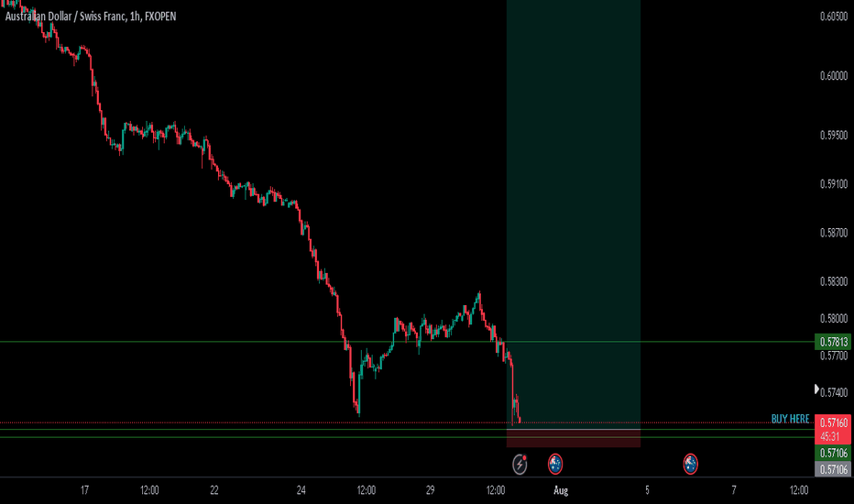Click the 12:00 label between 24 and 29
Image resolution: width=854 pixels, height=504 pixels.
(366, 490)
